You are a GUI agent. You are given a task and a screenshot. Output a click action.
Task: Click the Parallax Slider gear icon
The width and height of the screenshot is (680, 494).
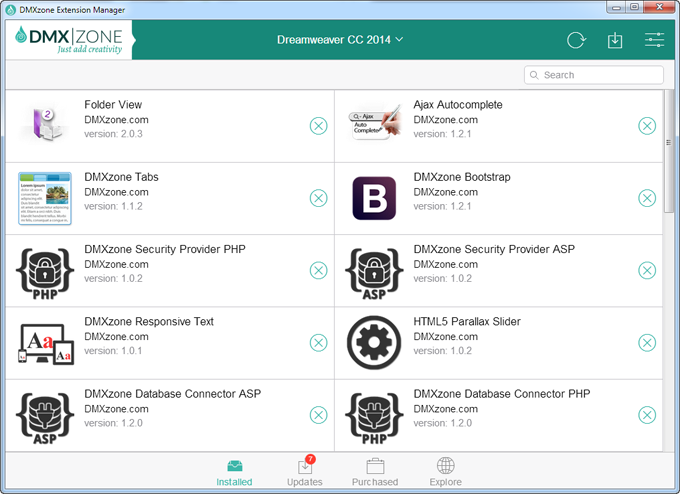[374, 343]
